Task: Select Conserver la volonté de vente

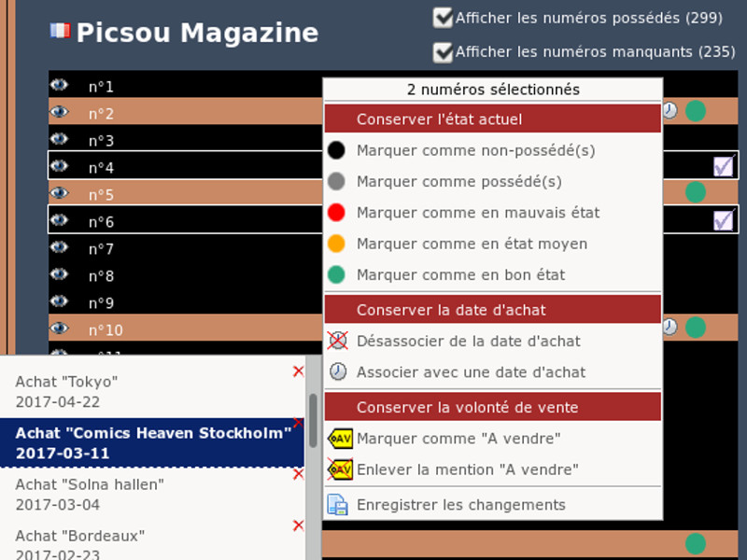Action: [493, 407]
